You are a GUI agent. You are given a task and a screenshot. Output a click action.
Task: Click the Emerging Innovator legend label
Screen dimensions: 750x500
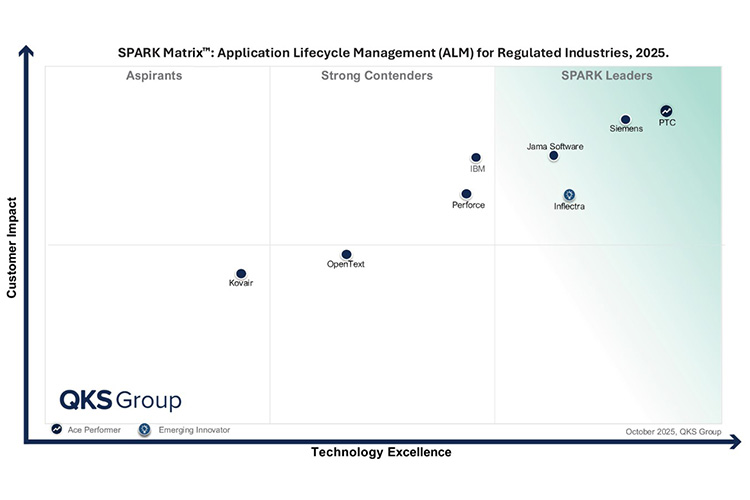pos(196,430)
